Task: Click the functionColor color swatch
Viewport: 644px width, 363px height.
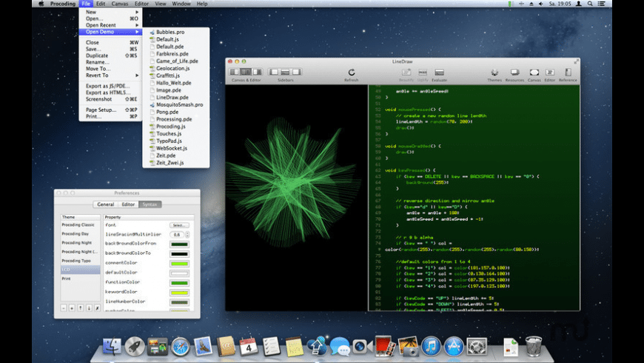Action: point(179,282)
